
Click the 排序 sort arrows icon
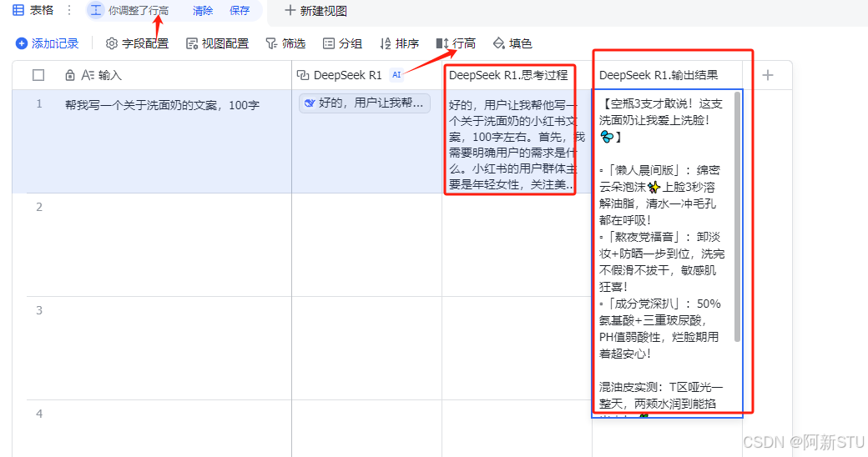(386, 43)
